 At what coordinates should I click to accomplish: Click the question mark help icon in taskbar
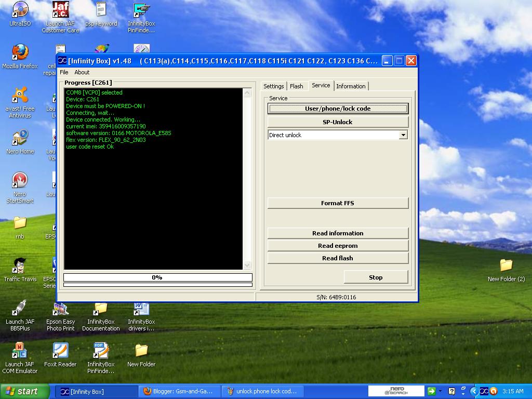coord(451,391)
